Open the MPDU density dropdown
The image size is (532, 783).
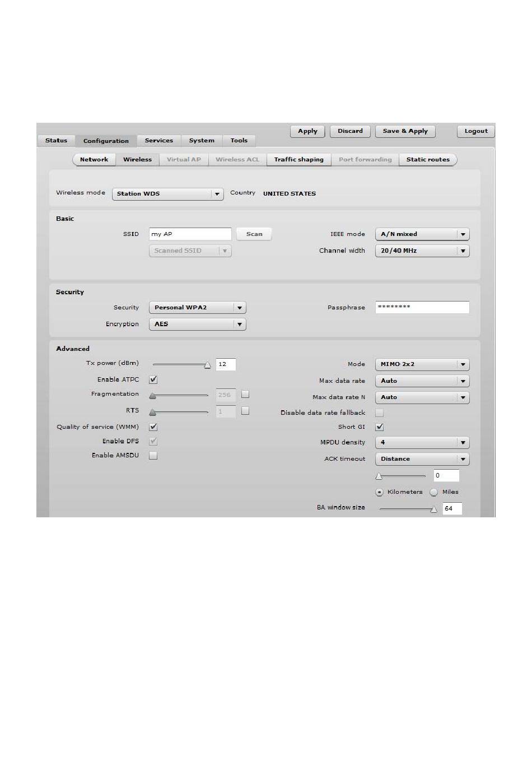point(422,443)
